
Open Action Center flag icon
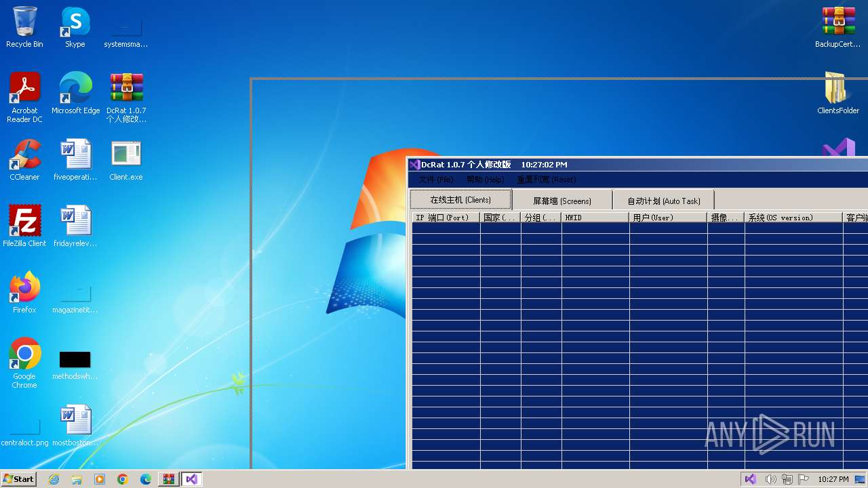click(804, 479)
